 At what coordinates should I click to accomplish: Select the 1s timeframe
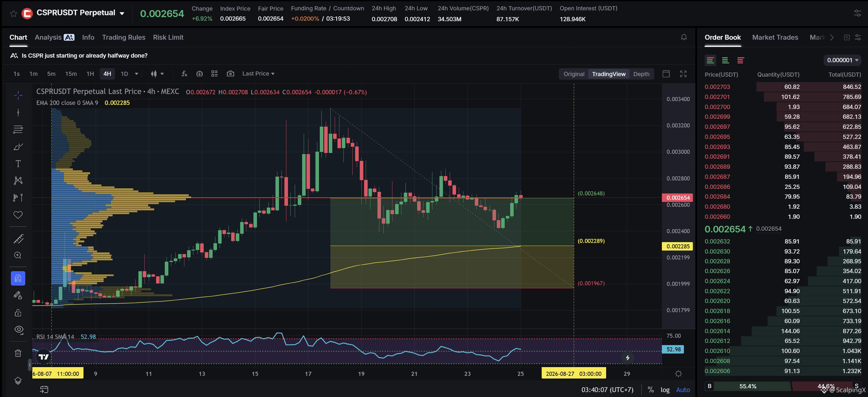click(17, 74)
